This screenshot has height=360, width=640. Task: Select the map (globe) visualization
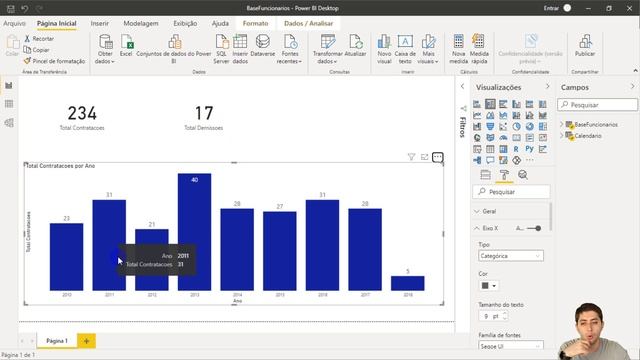477,138
